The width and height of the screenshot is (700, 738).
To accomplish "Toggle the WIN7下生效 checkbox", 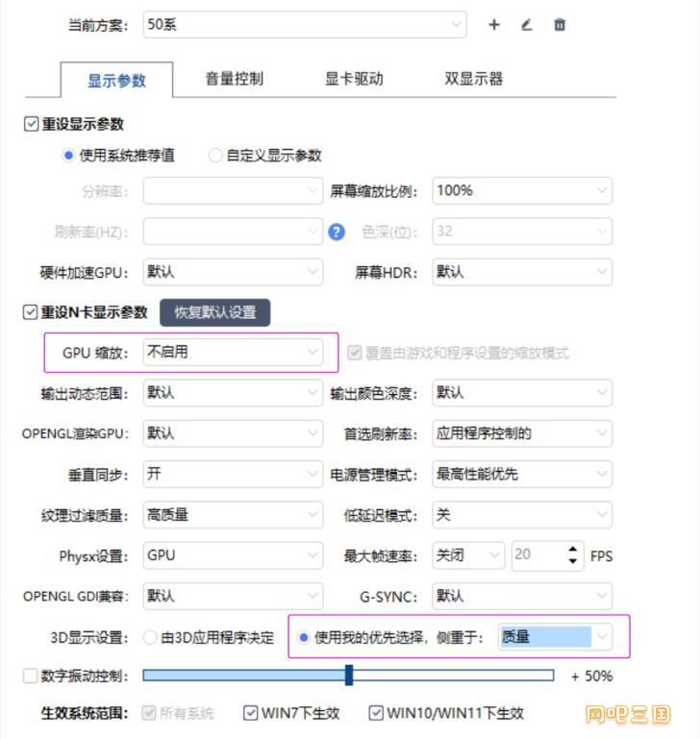I will [x=250, y=713].
